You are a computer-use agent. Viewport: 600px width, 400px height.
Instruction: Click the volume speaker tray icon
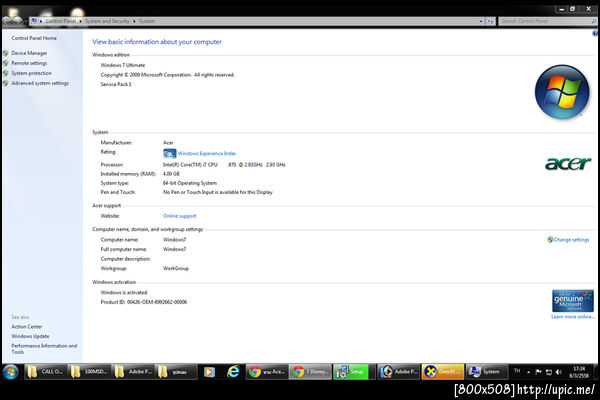(x=558, y=372)
